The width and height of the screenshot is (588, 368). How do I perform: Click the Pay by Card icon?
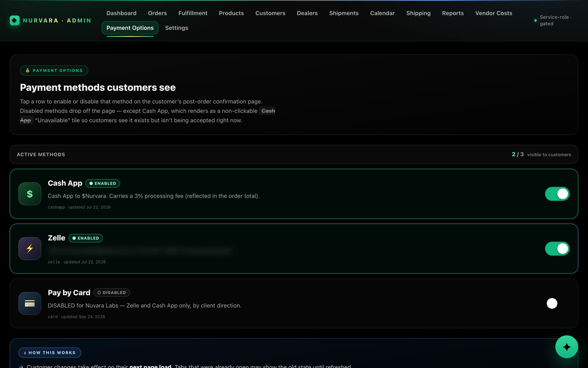(30, 304)
